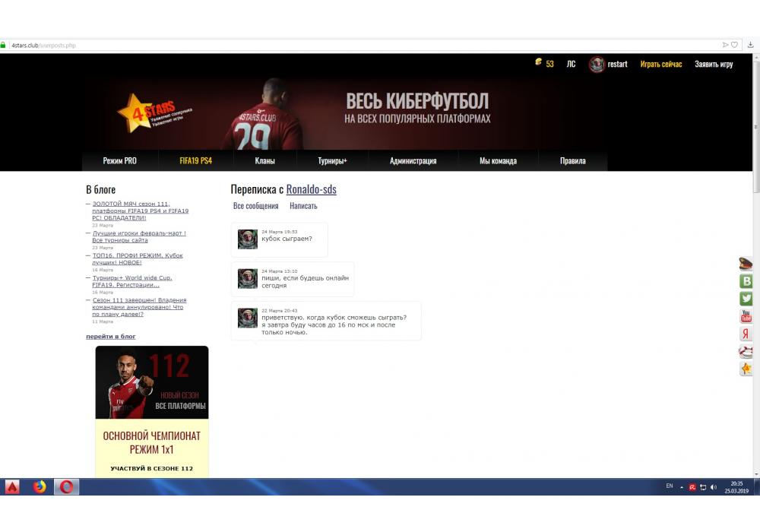Click message text 'кубок сыграем?'
This screenshot has height=532, width=760.
click(x=287, y=239)
